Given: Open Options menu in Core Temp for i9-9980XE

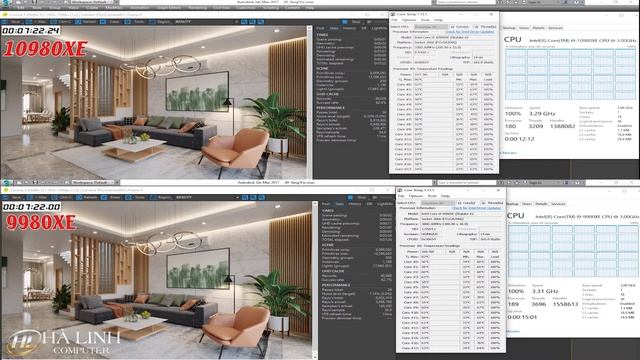Looking at the screenshot, I should point(416,196).
